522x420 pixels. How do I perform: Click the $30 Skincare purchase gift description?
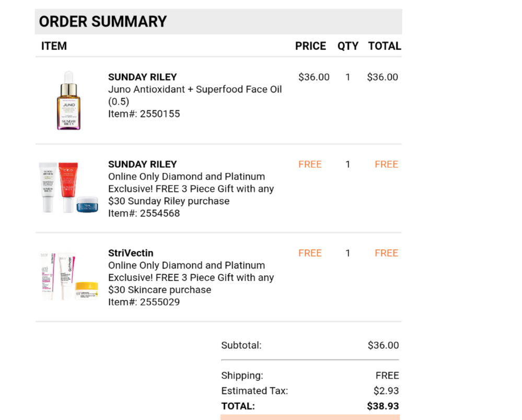(191, 277)
